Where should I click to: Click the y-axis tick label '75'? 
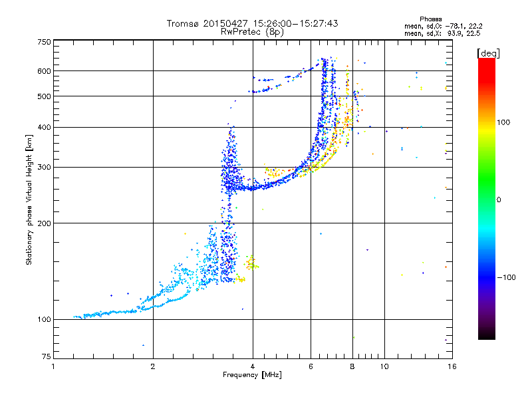click(47, 356)
